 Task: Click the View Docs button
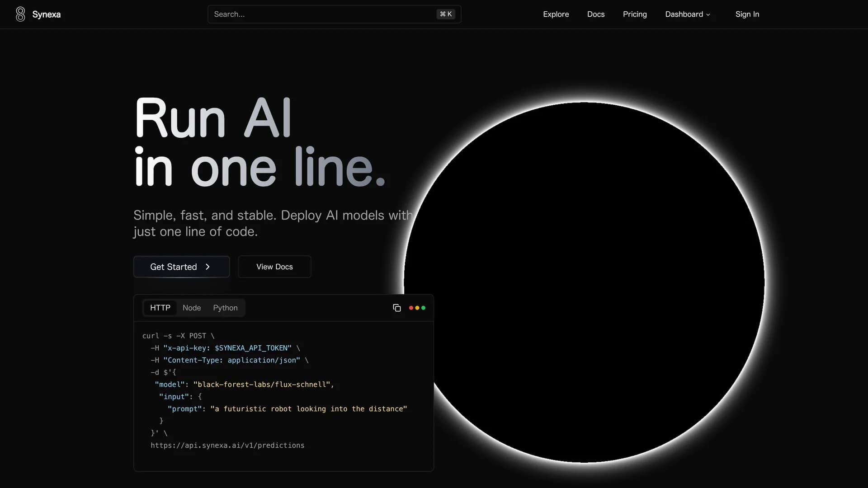point(274,267)
